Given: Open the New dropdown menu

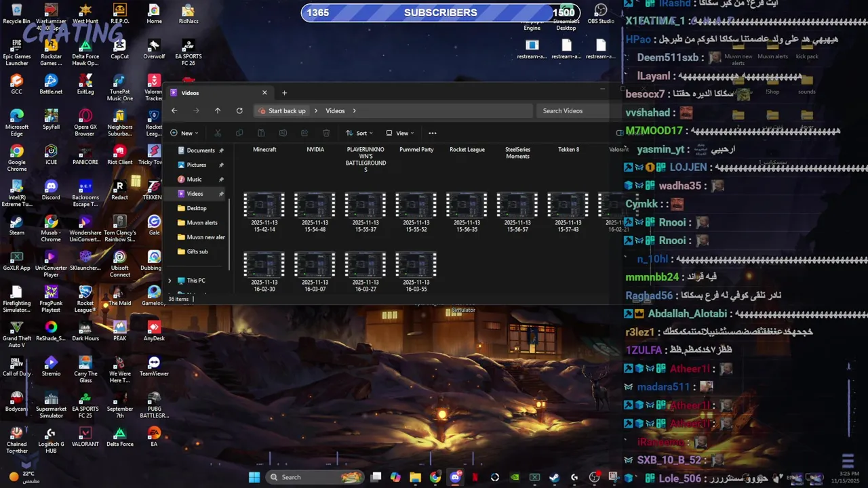Looking at the screenshot, I should [184, 133].
